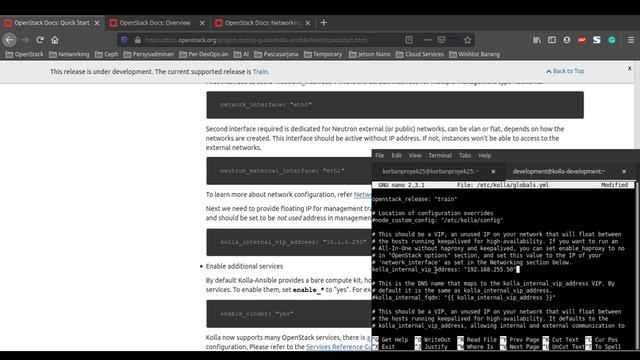Open the Wishlist Barang bookmarks folder
The height and width of the screenshot is (360, 640).
[474, 54]
